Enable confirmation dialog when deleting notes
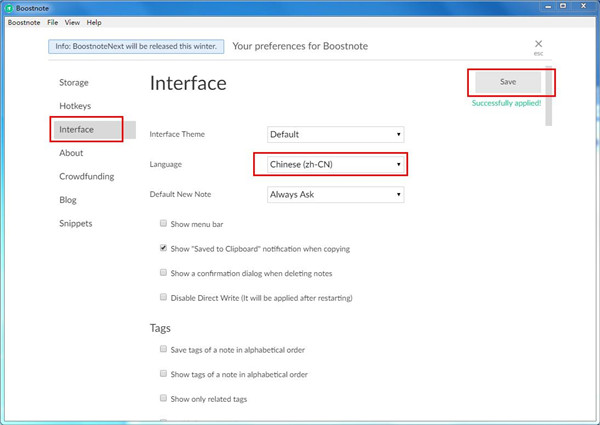The height and width of the screenshot is (425, 600). click(x=163, y=272)
